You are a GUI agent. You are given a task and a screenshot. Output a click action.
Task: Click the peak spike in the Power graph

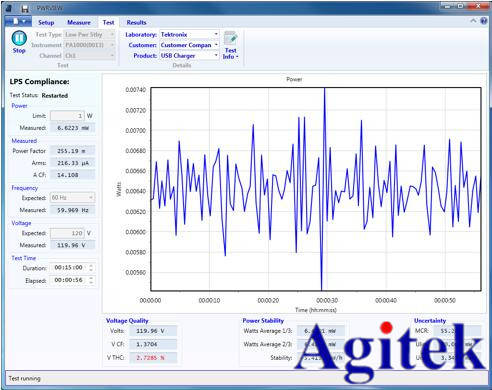pyautogui.click(x=325, y=89)
